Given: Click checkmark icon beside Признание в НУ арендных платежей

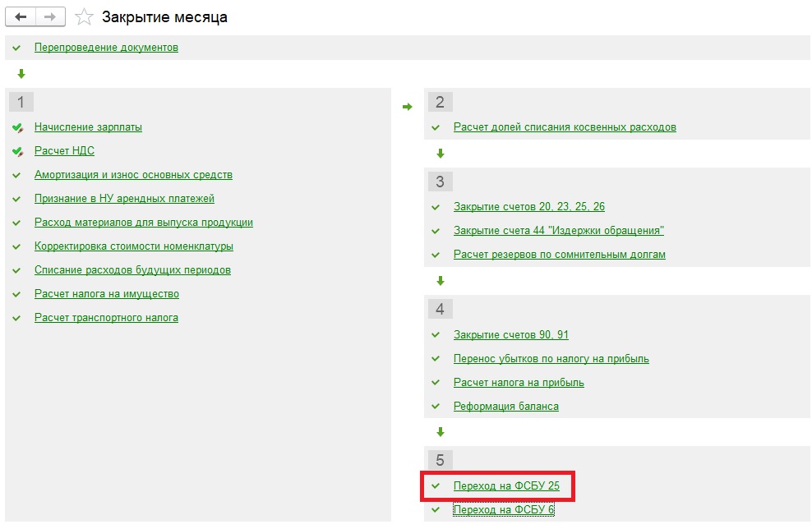Looking at the screenshot, I should [x=16, y=199].
